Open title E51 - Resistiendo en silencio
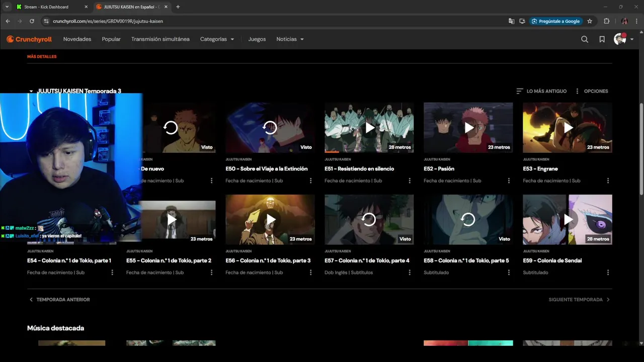644x362 pixels. [x=359, y=169]
